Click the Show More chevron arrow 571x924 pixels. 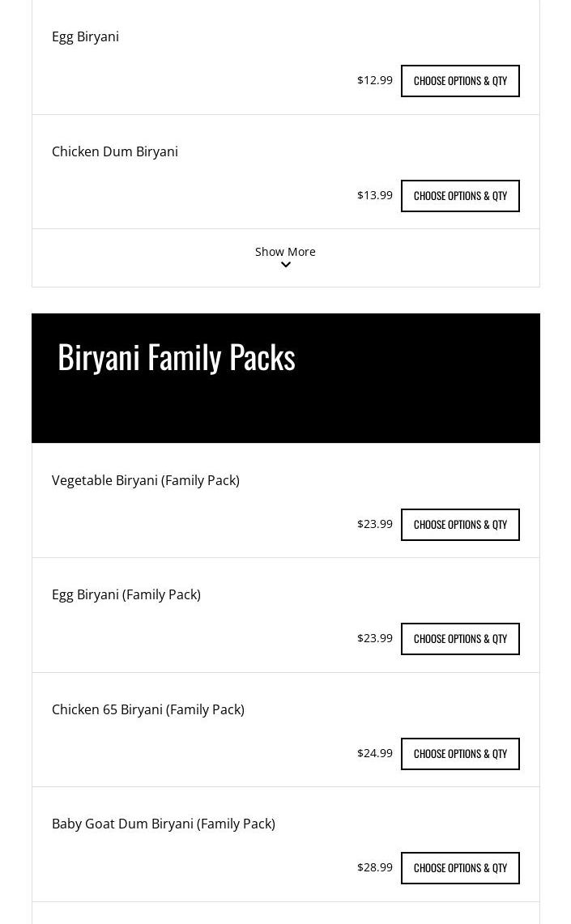point(286,265)
